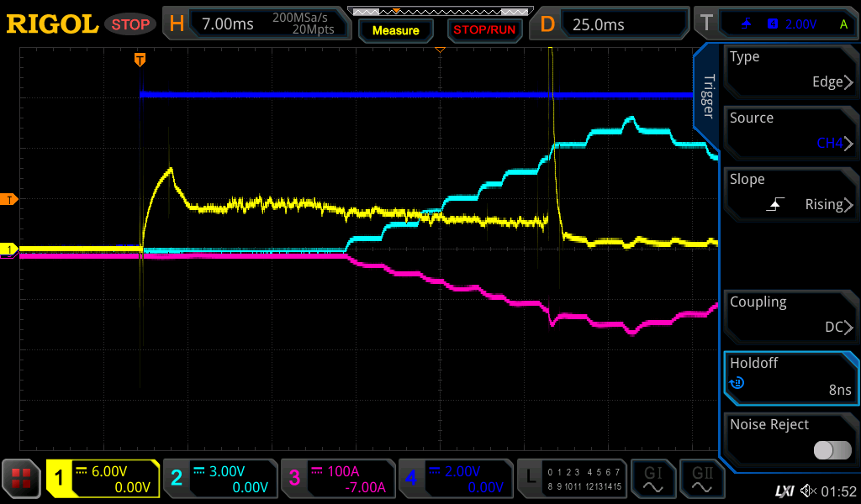Image resolution: width=861 pixels, height=504 pixels.
Task: Expand the Slope Rising option
Action: tap(790, 193)
